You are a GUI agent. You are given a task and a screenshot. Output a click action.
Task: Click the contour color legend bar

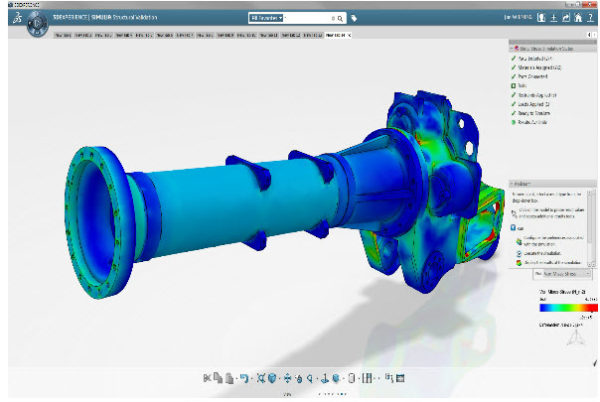pos(568,308)
